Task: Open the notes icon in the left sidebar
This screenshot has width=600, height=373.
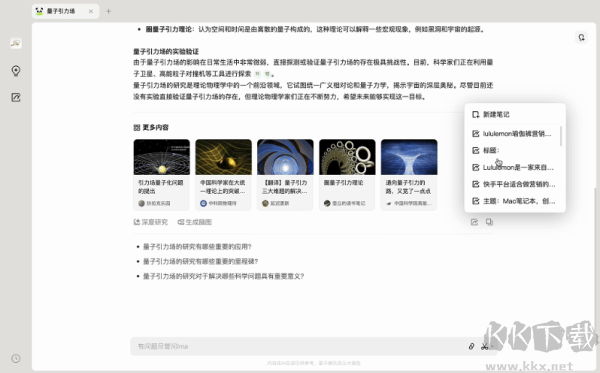Action: point(16,98)
